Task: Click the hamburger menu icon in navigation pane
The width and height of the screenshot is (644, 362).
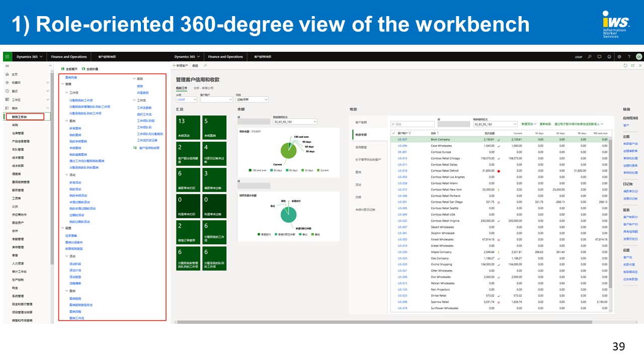Action: coord(7,66)
